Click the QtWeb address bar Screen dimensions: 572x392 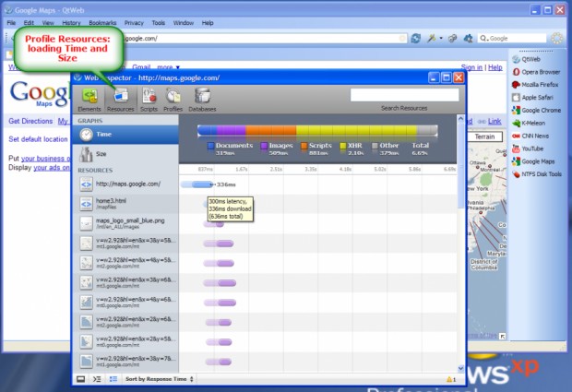[x=265, y=38]
